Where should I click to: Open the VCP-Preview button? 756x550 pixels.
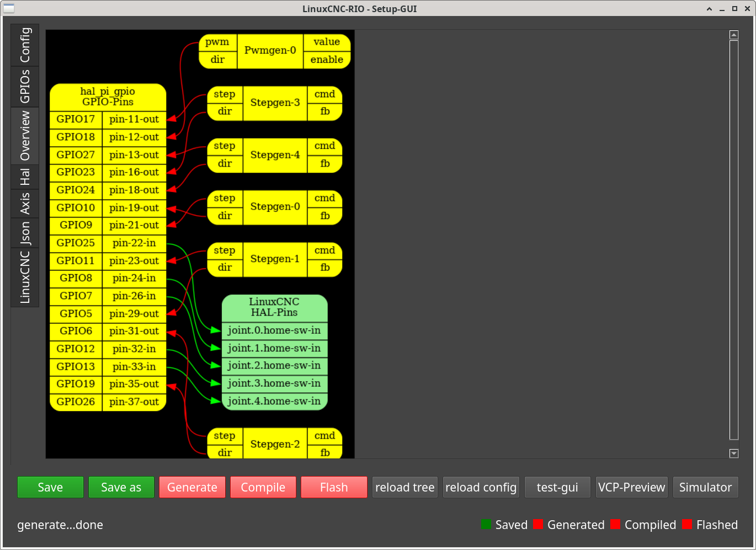pyautogui.click(x=632, y=487)
